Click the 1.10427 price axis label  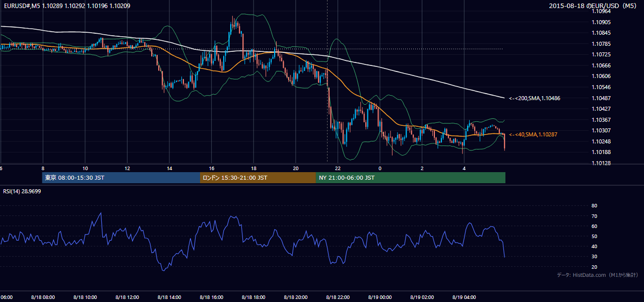(601, 109)
